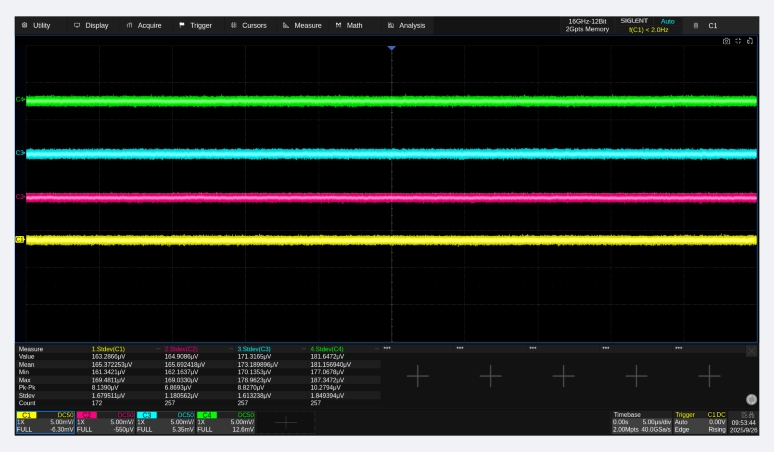Click the round gear icon below measurements
This screenshot has width=774, height=452.
751,399
